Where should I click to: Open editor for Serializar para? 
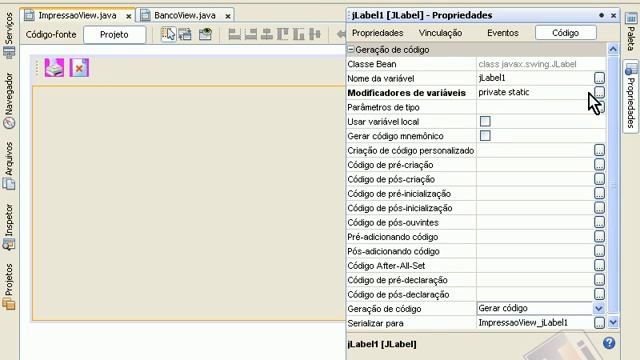tap(599, 323)
